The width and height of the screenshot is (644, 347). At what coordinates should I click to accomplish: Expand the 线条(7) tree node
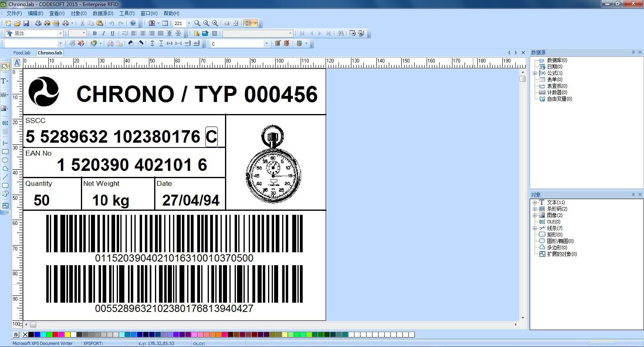(x=535, y=228)
